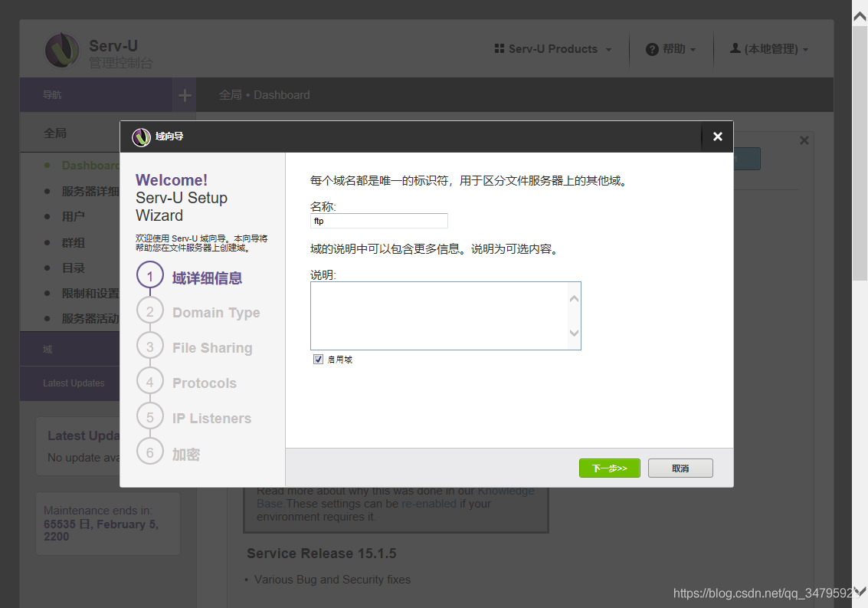Click the 加密 step label
Image resolution: width=868 pixels, height=608 pixels.
186,455
